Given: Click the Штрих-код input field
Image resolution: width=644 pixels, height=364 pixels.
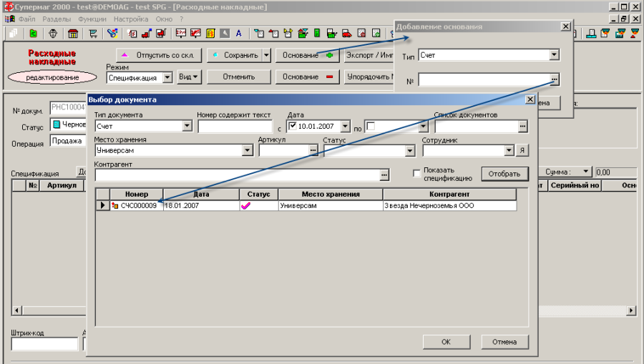Looking at the screenshot, I should pos(44,344).
